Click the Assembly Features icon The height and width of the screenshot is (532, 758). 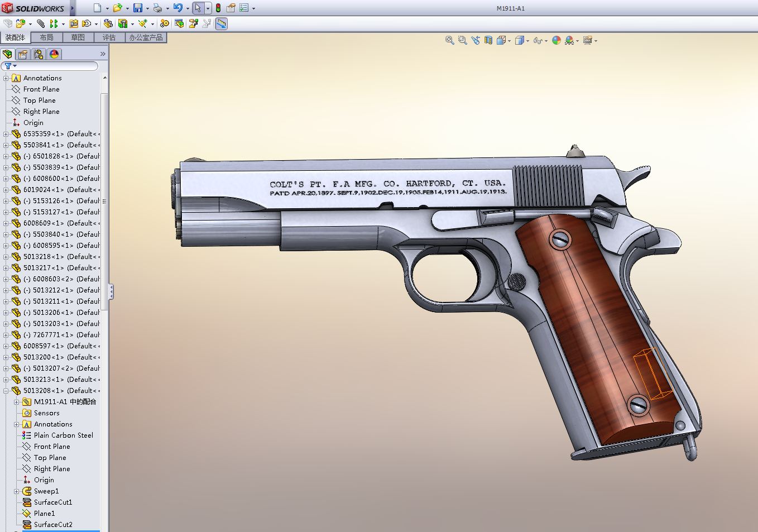tap(123, 23)
